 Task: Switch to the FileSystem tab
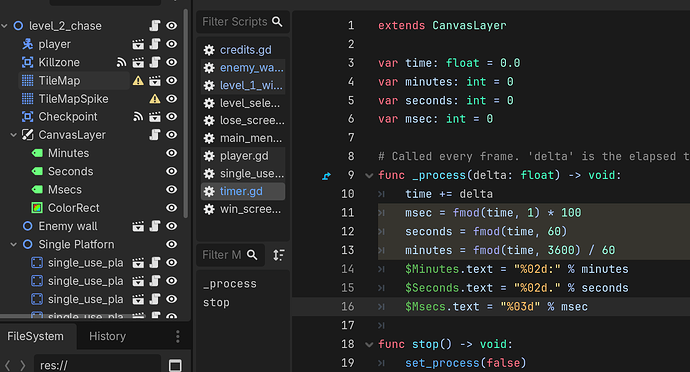click(x=35, y=336)
